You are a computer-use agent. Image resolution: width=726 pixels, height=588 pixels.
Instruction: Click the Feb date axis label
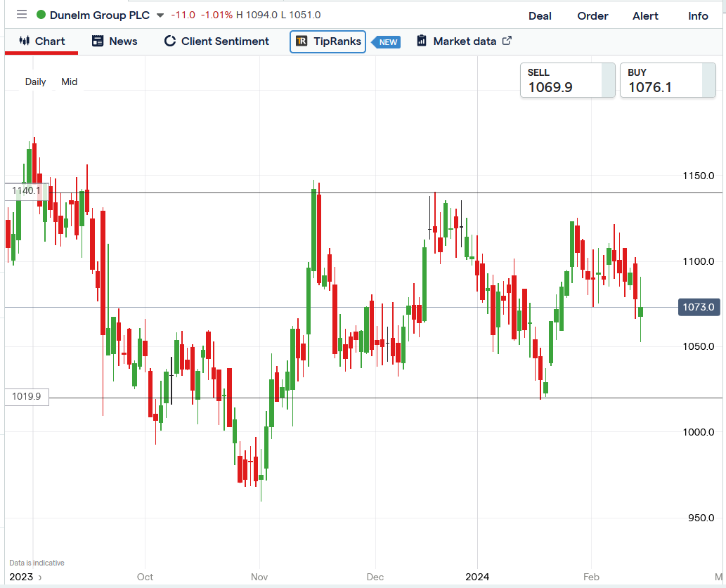pos(591,577)
